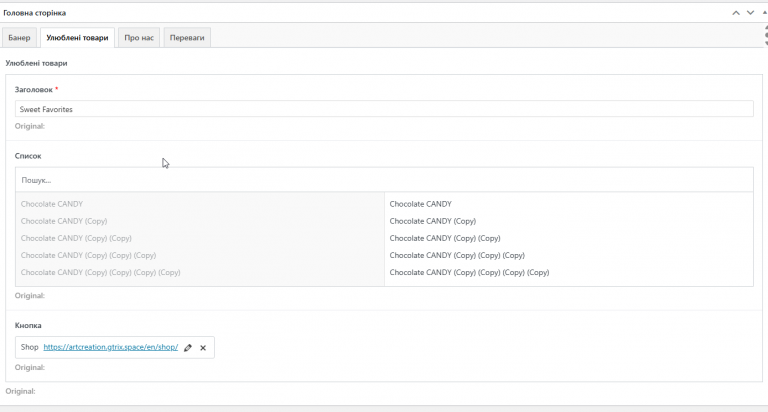Click the Улюблені товари tab

click(x=77, y=37)
